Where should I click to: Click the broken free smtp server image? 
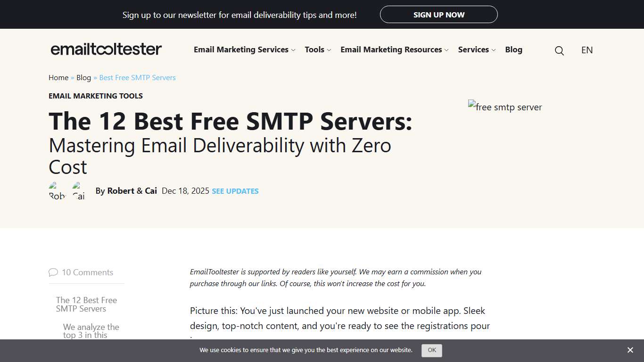tap(504, 107)
